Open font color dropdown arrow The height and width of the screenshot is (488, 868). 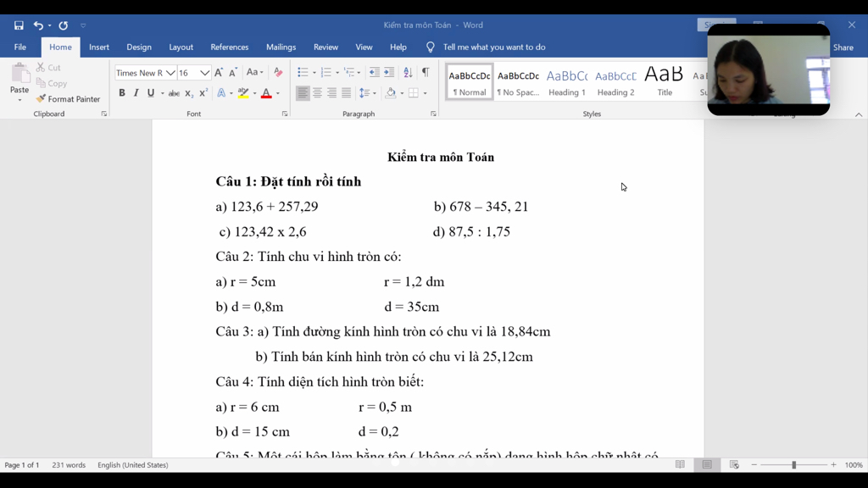[278, 93]
